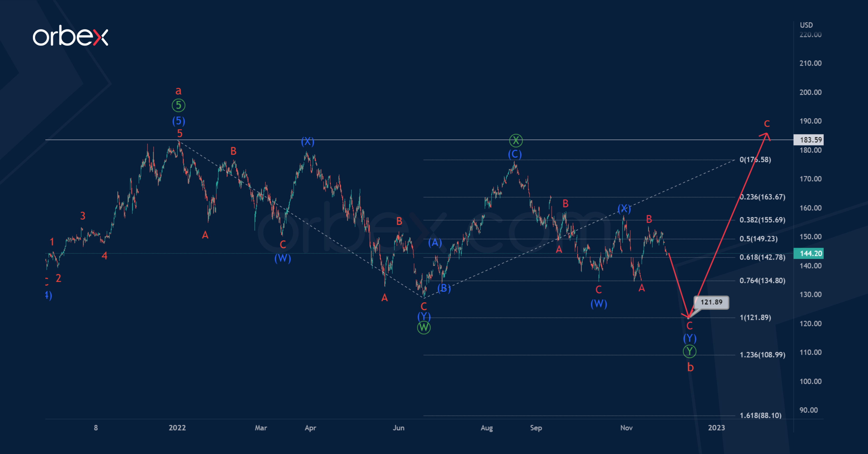Select the 1.618(88.10) Fibonacci level label

coord(760,416)
